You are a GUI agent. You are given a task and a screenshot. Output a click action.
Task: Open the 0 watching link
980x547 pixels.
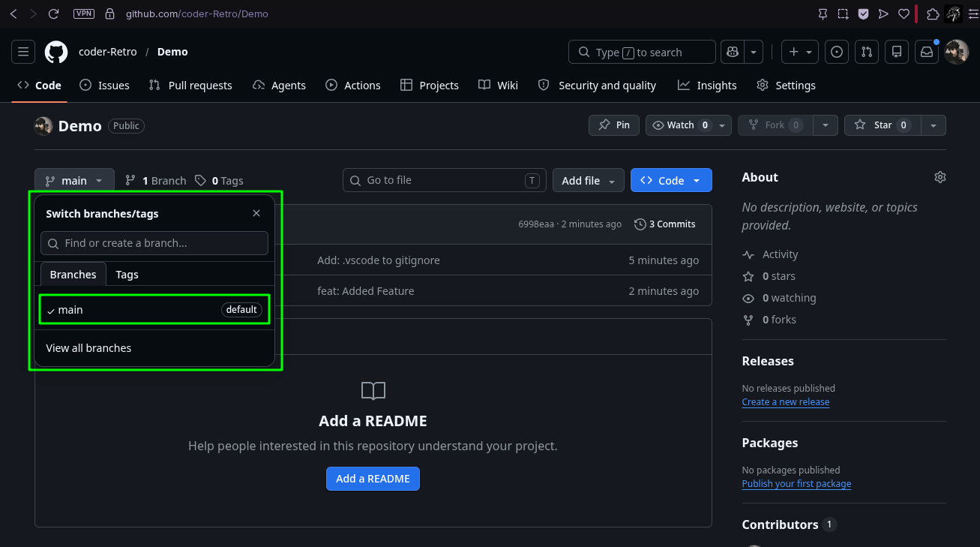[x=779, y=298]
